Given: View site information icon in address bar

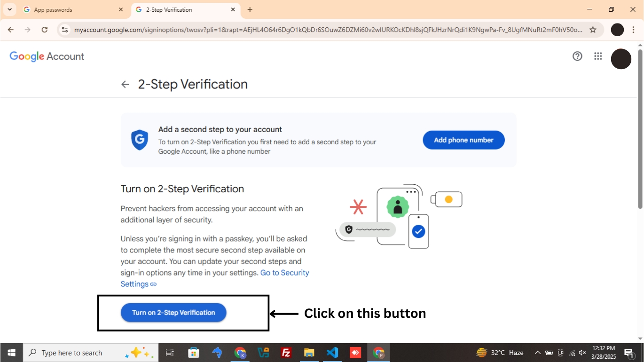Looking at the screenshot, I should [65, 30].
